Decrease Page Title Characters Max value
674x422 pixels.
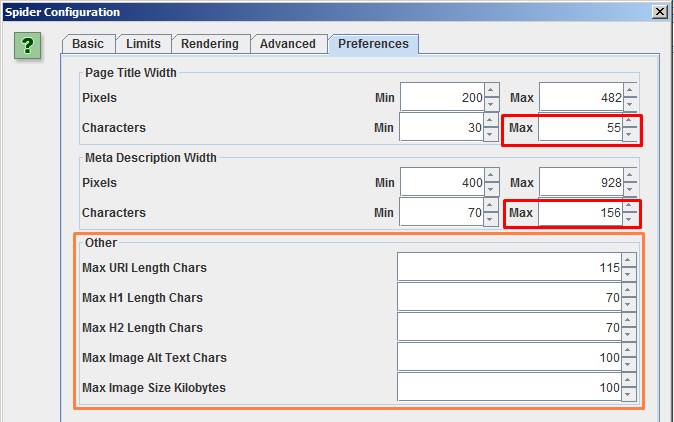point(630,134)
